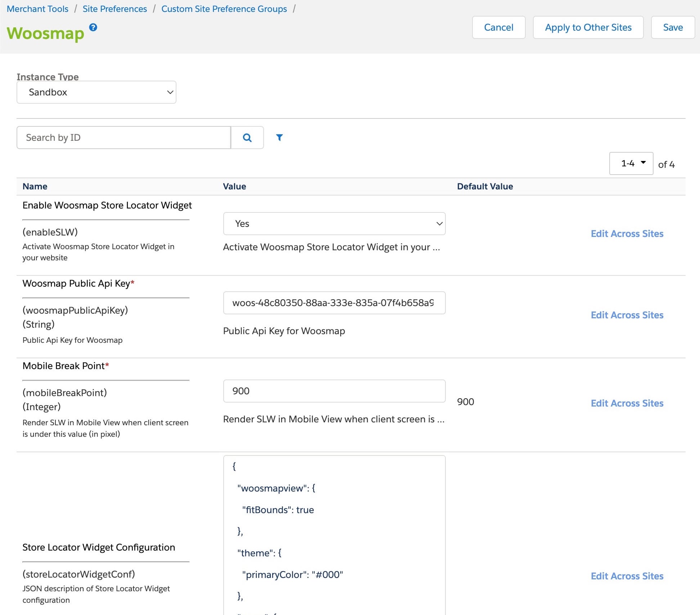Click the magnifier search icon button
This screenshot has height=615, width=700.
(247, 138)
